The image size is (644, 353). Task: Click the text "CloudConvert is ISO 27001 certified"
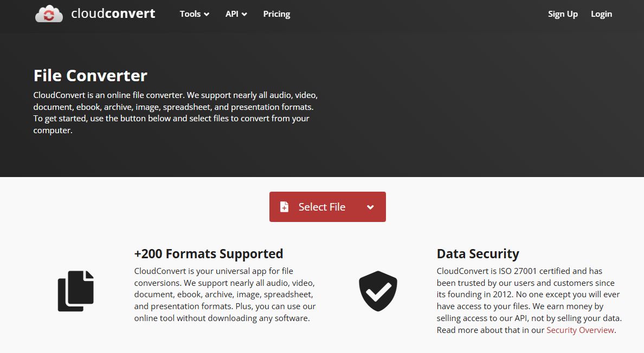click(x=503, y=271)
